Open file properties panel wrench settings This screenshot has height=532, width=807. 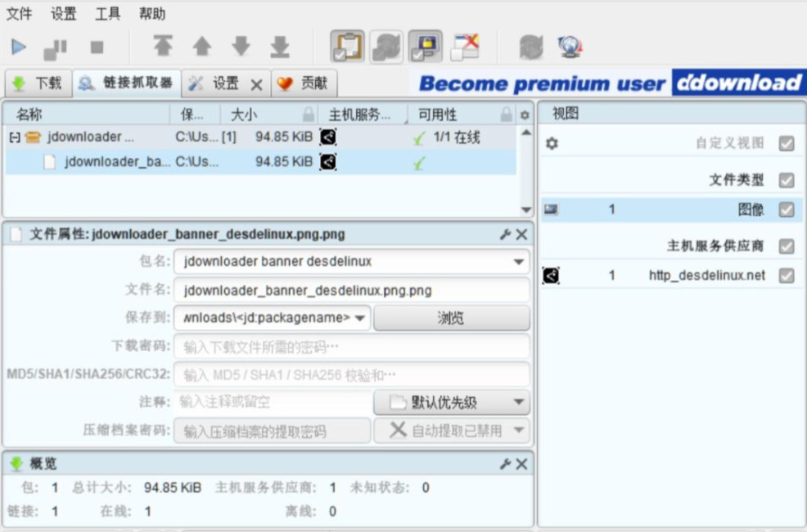505,235
